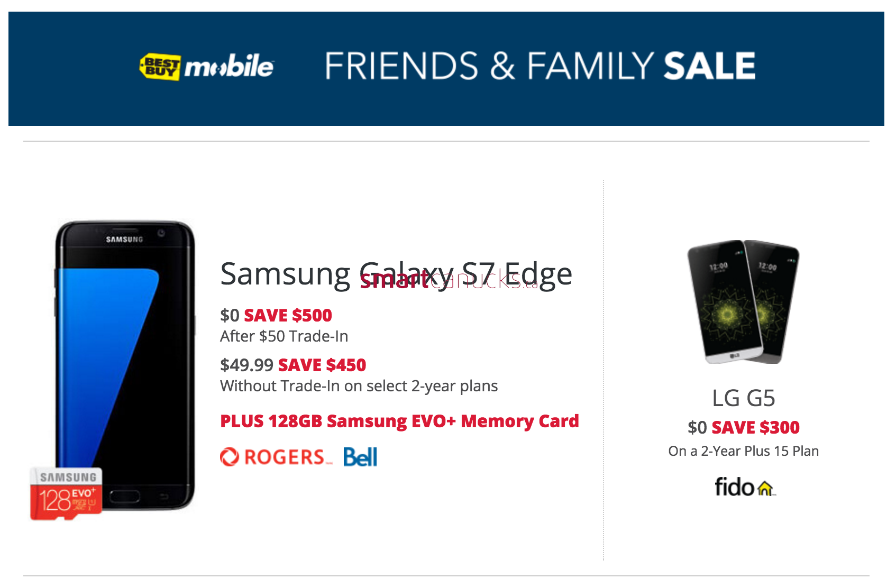The height and width of the screenshot is (588, 896).
Task: Click the After $50 Trade-In text
Action: point(284,336)
